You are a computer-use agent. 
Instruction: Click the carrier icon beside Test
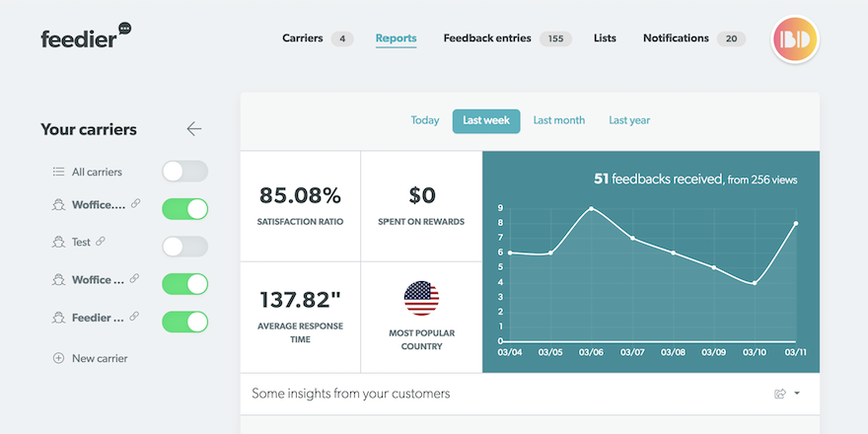pos(58,242)
